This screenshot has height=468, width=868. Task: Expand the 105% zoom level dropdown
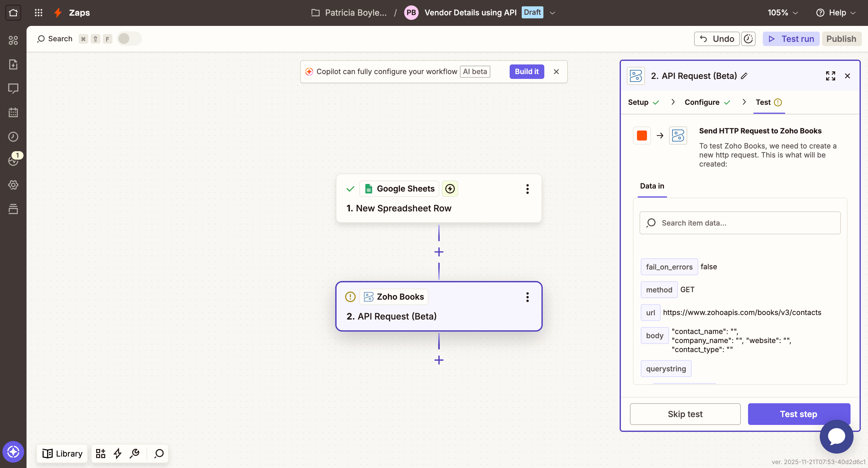(x=782, y=12)
